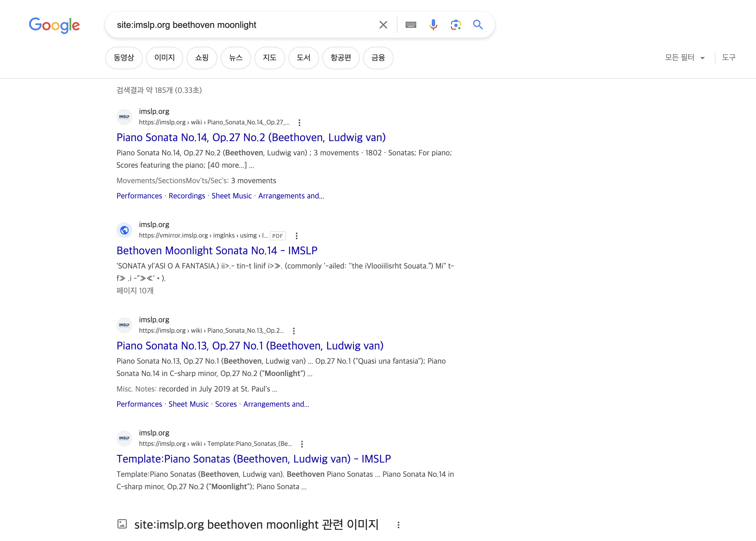Open Piano Sonata No.13, Op.27 No.1 link

250,345
